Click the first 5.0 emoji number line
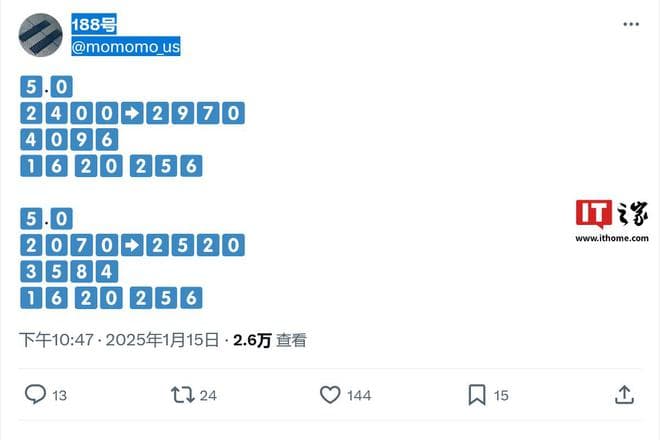Image resolution: width=660 pixels, height=440 pixels. tap(45, 87)
